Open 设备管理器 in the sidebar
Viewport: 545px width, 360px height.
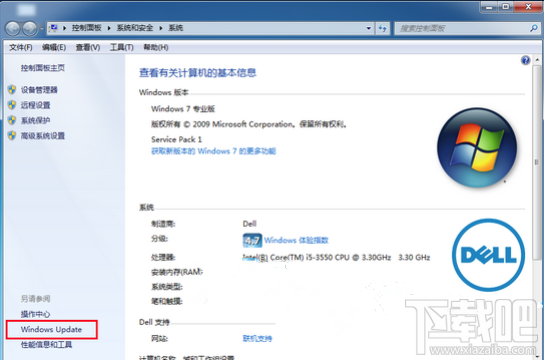coord(39,90)
